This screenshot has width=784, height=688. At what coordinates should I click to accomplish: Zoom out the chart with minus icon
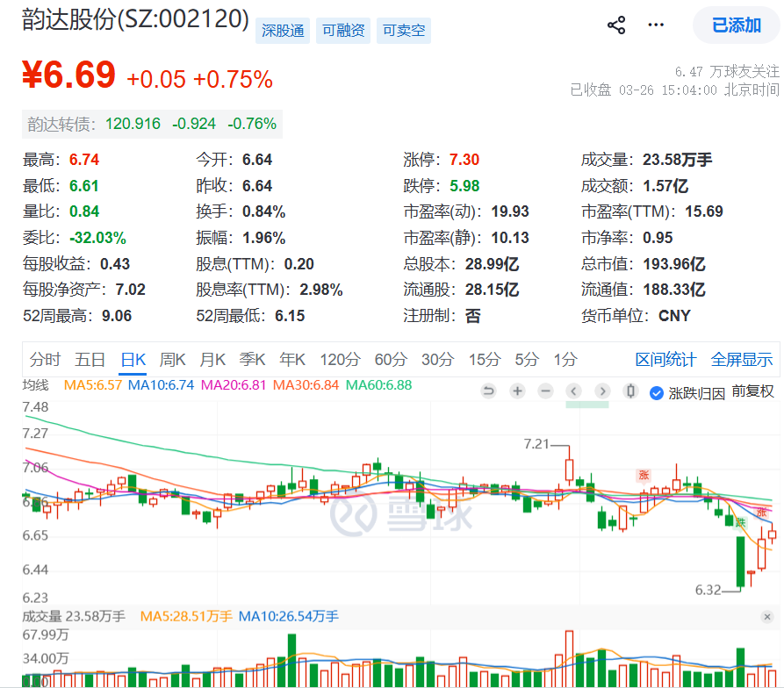[545, 391]
